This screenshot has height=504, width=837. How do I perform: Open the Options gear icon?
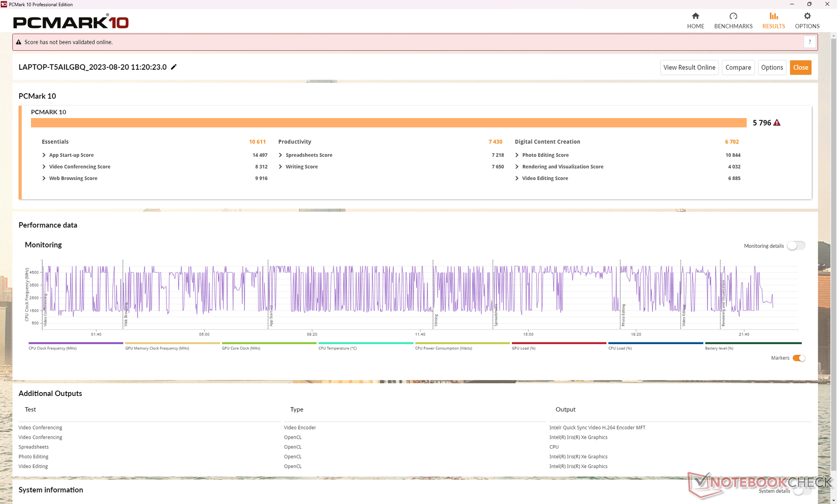point(807,16)
